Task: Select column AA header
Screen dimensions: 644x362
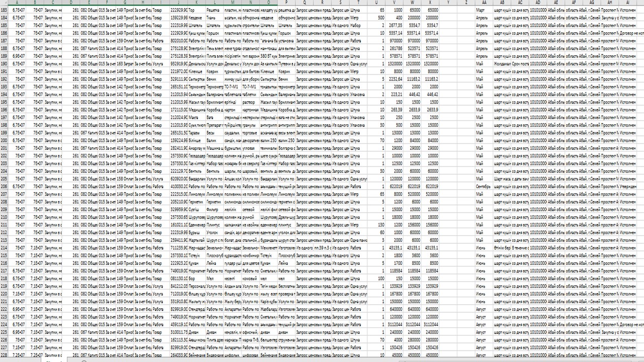Action: pos(484,3)
